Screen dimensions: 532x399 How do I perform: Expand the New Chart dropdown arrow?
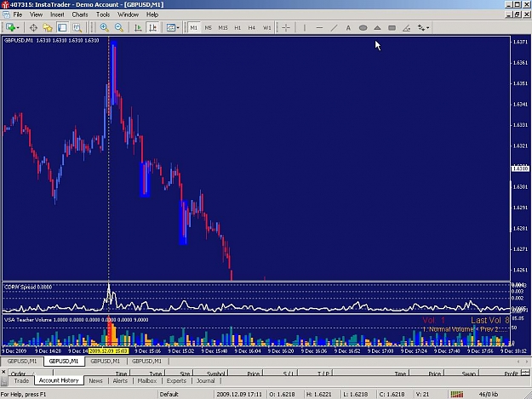(18, 28)
